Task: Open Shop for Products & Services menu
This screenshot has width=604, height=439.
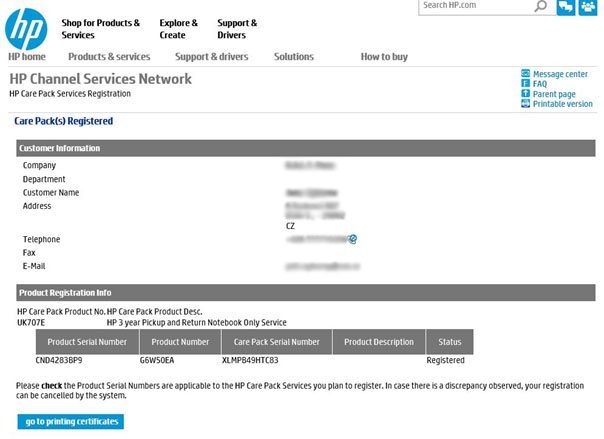Action: (101, 29)
